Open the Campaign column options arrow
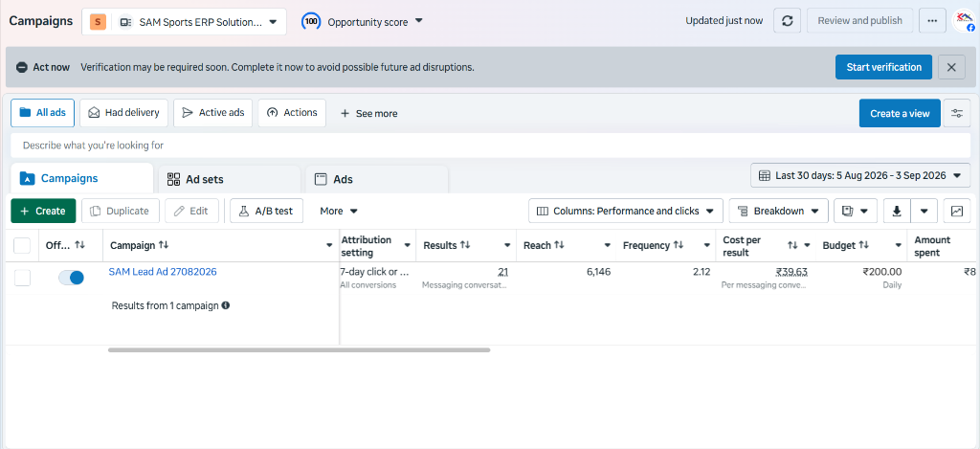Viewport: 980px width, 449px height. [x=329, y=245]
